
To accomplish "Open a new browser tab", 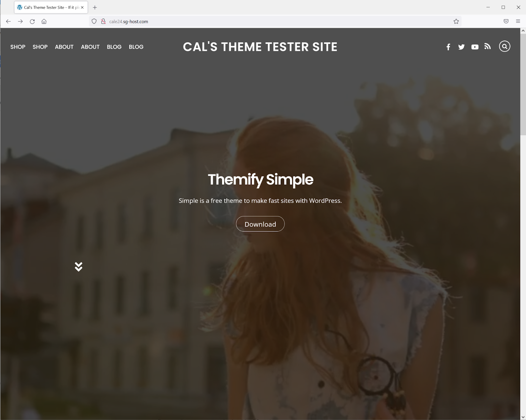I will (x=95, y=7).
